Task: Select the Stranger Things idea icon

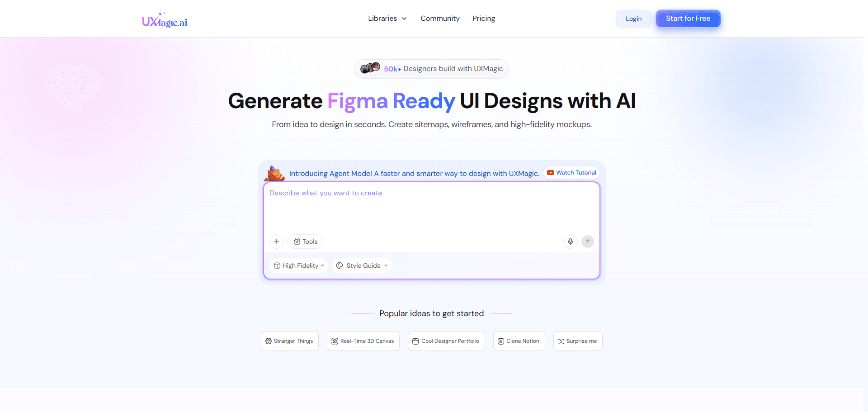Action: [268, 341]
